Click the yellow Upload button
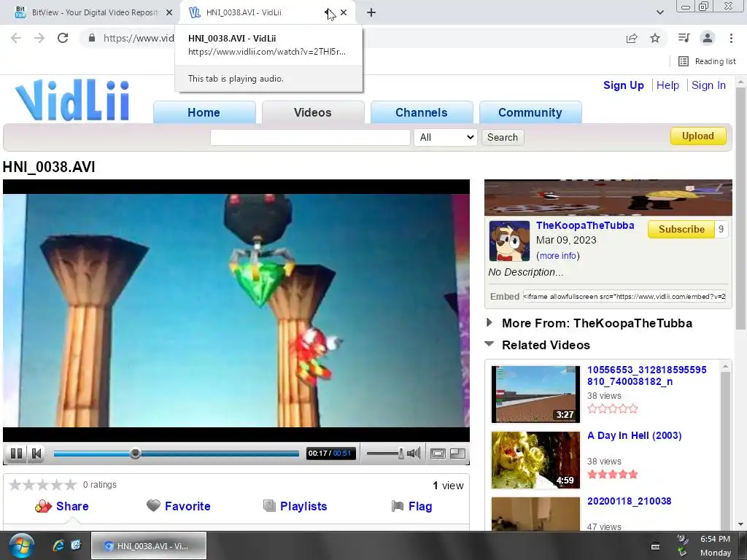 click(698, 136)
